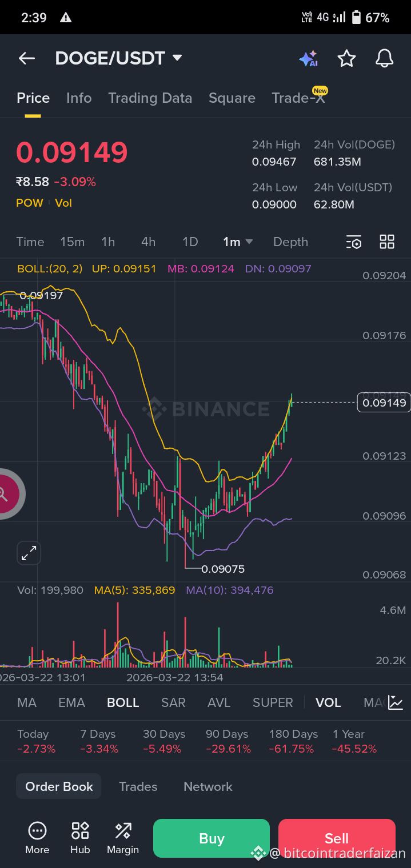Toggle the VOL sub-indicator

(328, 702)
